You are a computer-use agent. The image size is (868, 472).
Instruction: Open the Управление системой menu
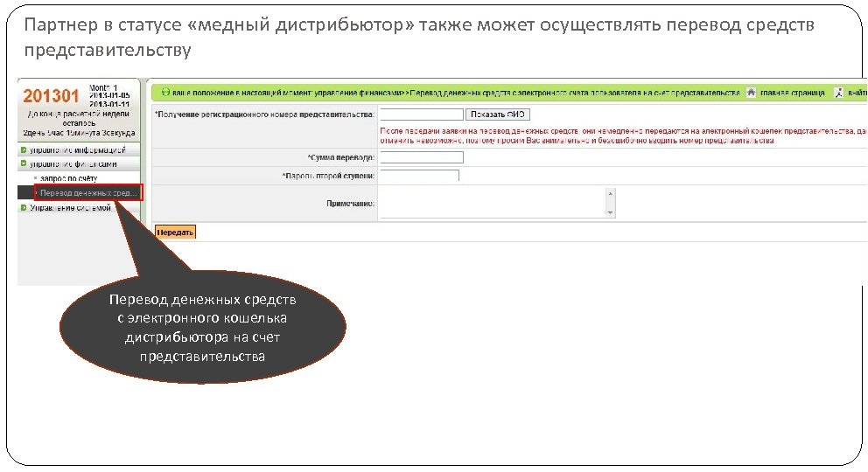(70, 208)
